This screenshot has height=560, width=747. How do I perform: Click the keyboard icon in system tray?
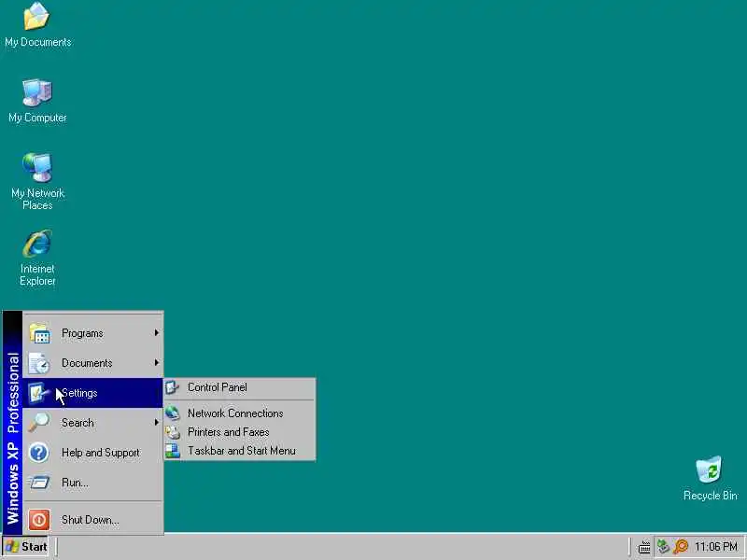pos(644,547)
